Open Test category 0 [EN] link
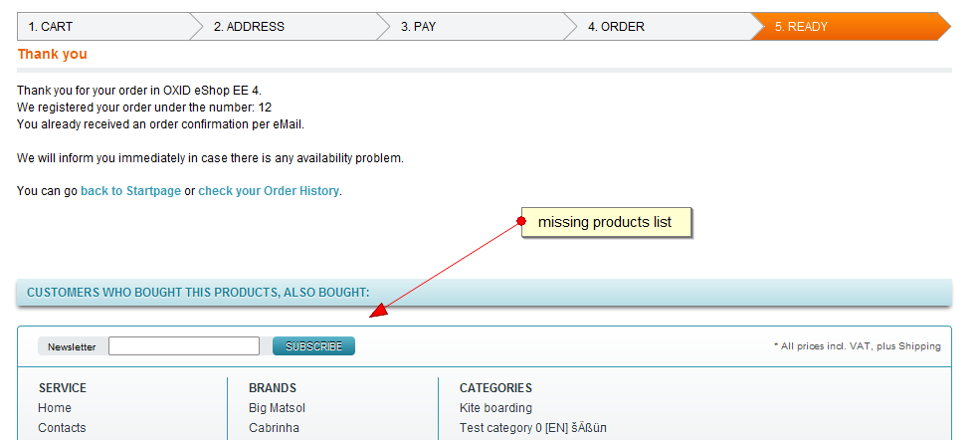Screen dimensions: 980x440 click(x=532, y=428)
